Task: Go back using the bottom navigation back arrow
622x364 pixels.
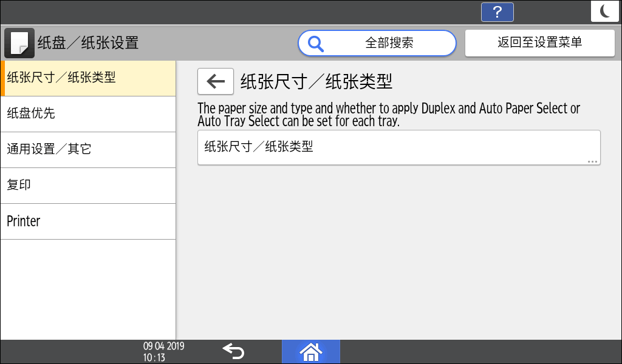Action: 233,351
